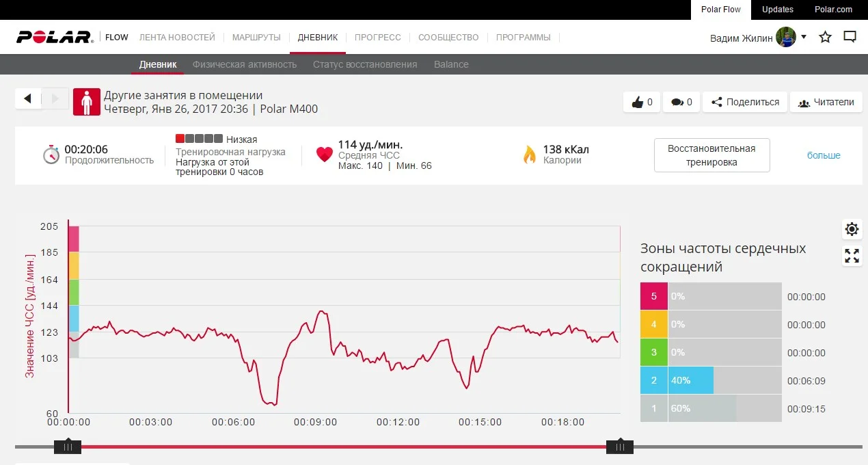Open ПРОГРЕСС menu
This screenshot has height=465, width=868.
(x=378, y=38)
